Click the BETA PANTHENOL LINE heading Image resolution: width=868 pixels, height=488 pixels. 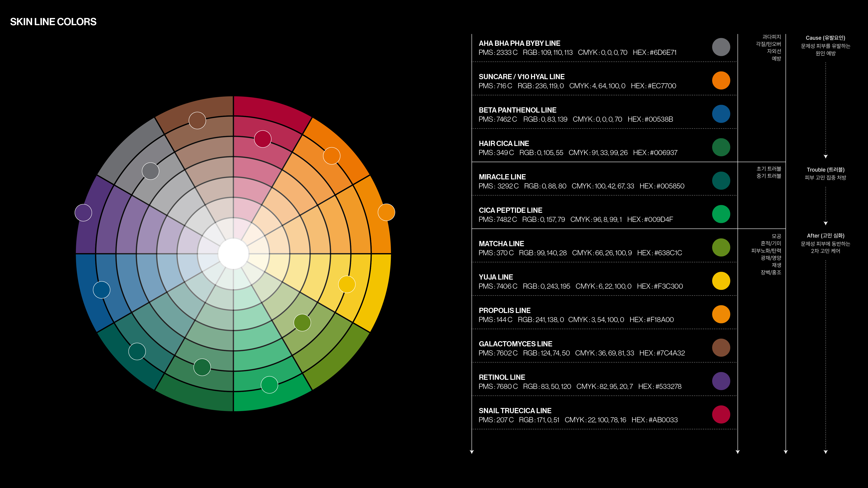(x=518, y=110)
